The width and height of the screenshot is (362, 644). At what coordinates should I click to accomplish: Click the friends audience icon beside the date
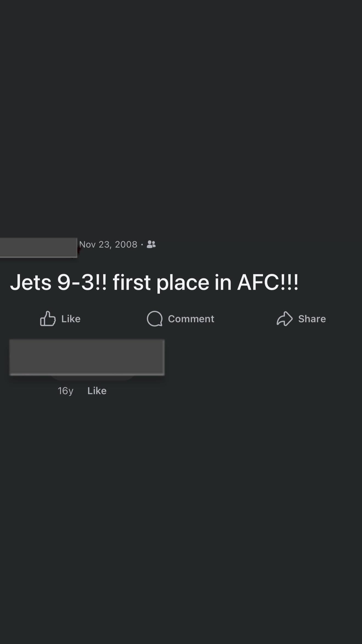coord(151,244)
